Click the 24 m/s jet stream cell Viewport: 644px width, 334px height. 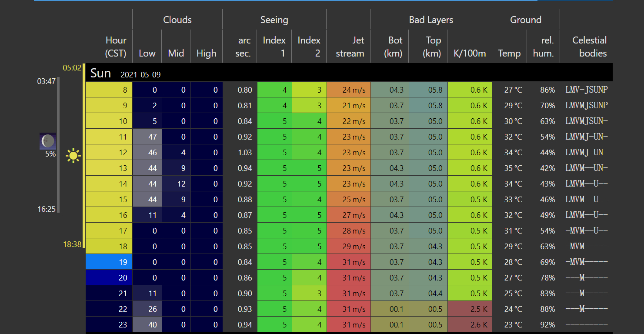pos(349,90)
